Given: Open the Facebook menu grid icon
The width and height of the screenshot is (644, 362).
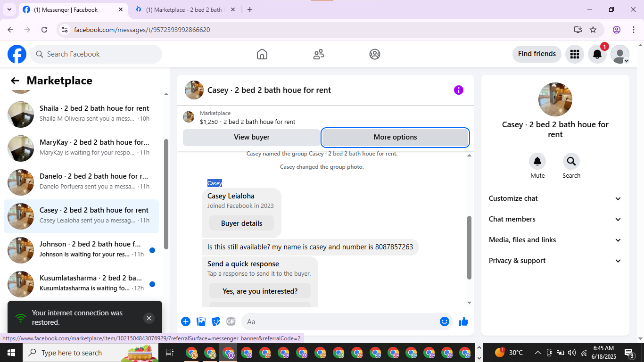Looking at the screenshot, I should pyautogui.click(x=574, y=54).
